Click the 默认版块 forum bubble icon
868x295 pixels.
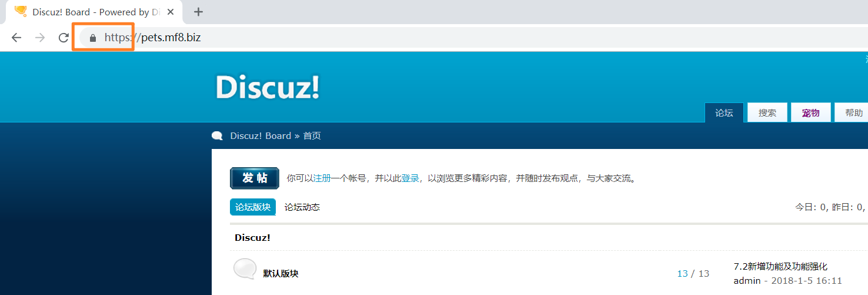click(245, 269)
